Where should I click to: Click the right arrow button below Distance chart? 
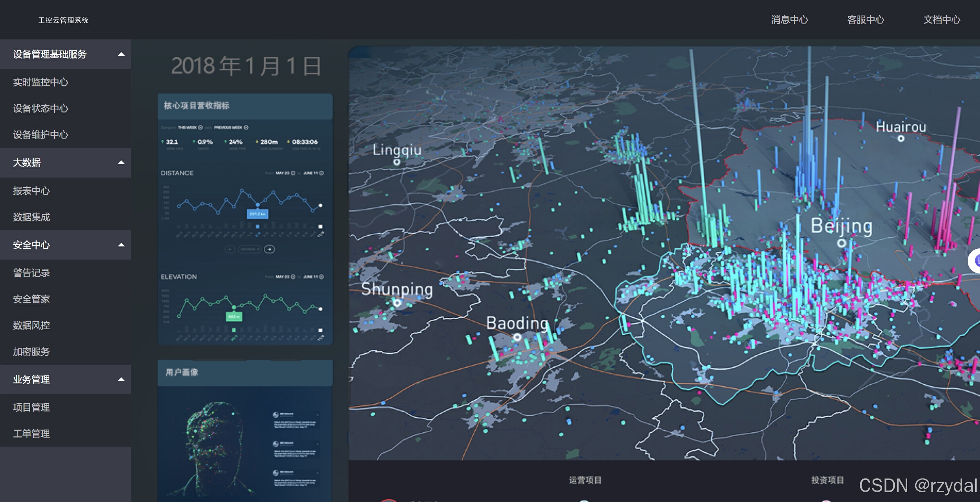(269, 249)
